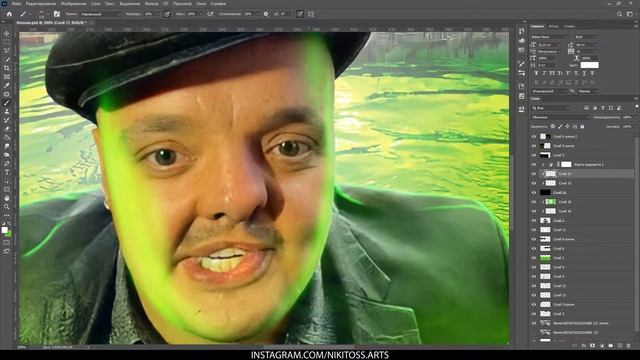Select the Eraser tool

[7, 129]
